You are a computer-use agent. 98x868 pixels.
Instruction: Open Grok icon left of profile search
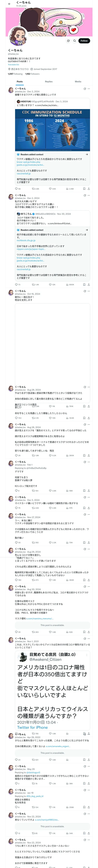tap(68, 41)
